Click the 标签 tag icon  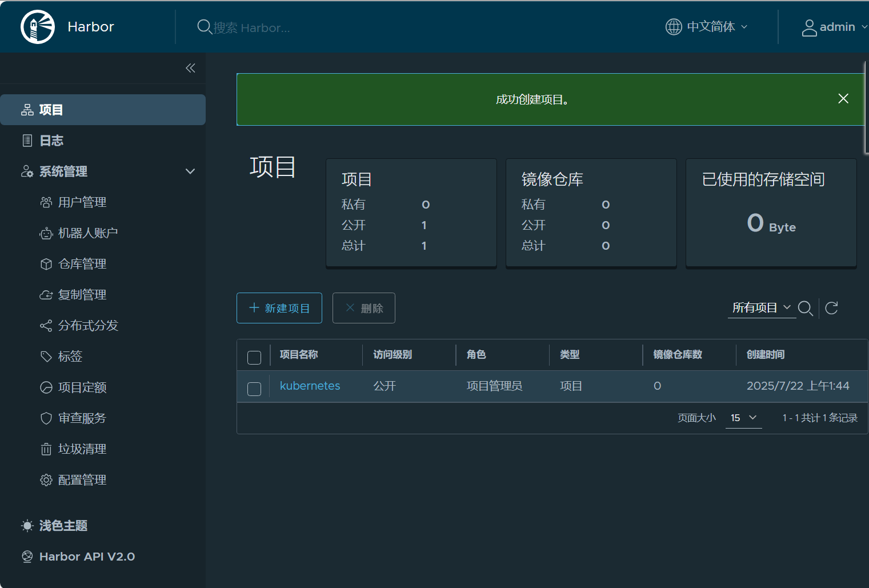tap(46, 357)
